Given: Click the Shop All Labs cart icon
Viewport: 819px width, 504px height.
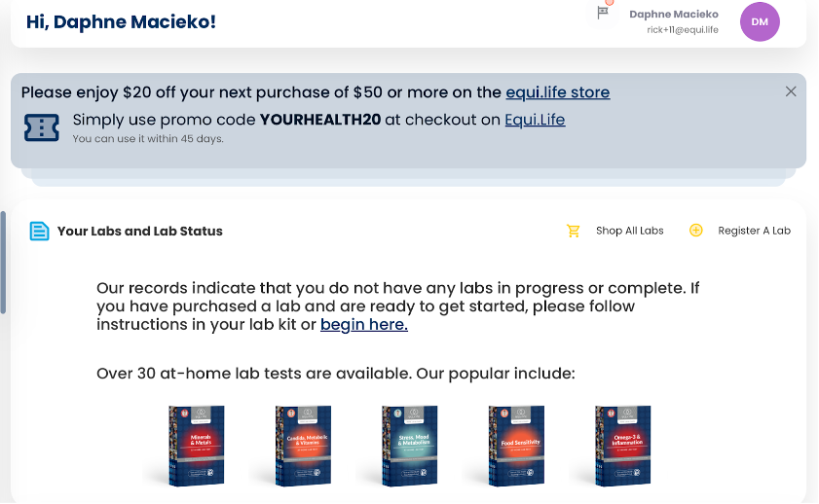Looking at the screenshot, I should point(574,231).
